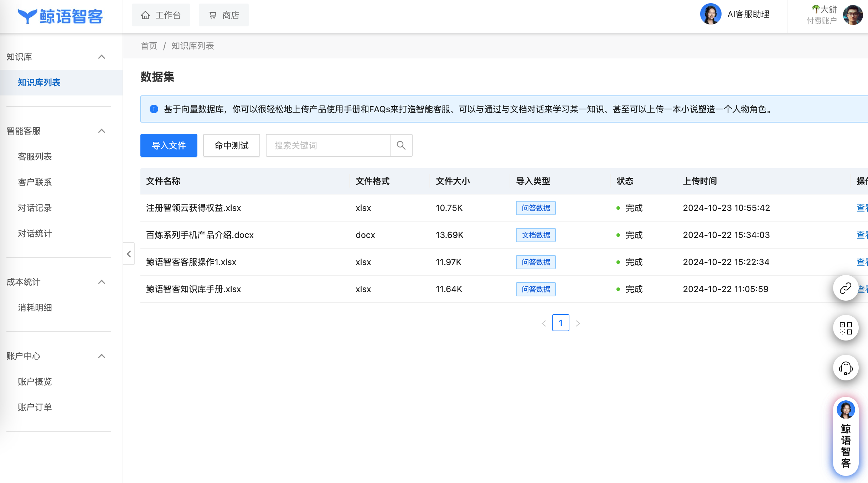Select file 鲸语智客客服操作1.xlsx

(x=191, y=262)
